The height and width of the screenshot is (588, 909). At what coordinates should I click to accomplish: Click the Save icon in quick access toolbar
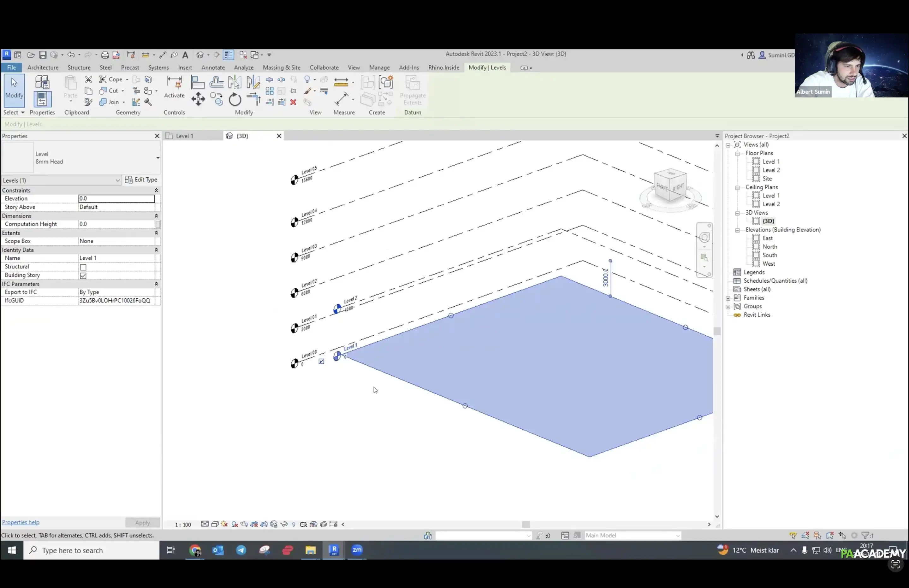(x=43, y=55)
